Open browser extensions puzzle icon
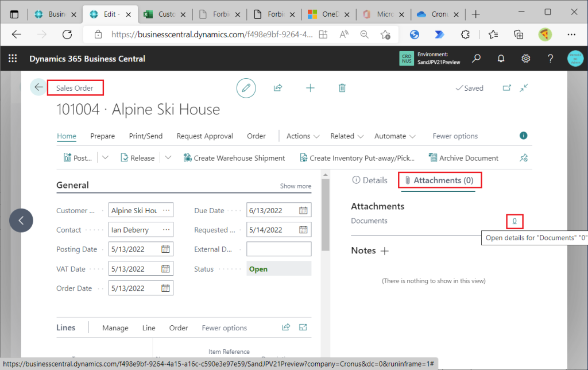The width and height of the screenshot is (588, 370). point(465,34)
